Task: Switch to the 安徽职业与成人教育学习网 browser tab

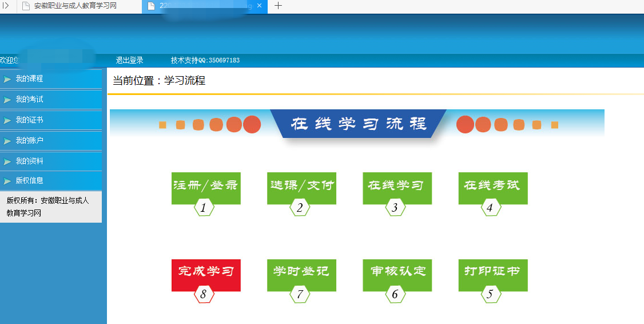Action: (x=74, y=6)
